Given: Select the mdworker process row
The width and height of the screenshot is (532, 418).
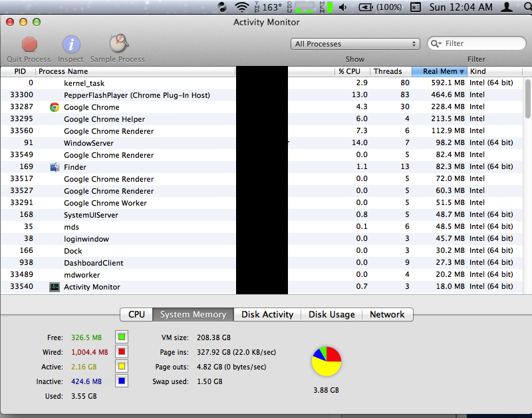Looking at the screenshot, I should tap(261, 275).
